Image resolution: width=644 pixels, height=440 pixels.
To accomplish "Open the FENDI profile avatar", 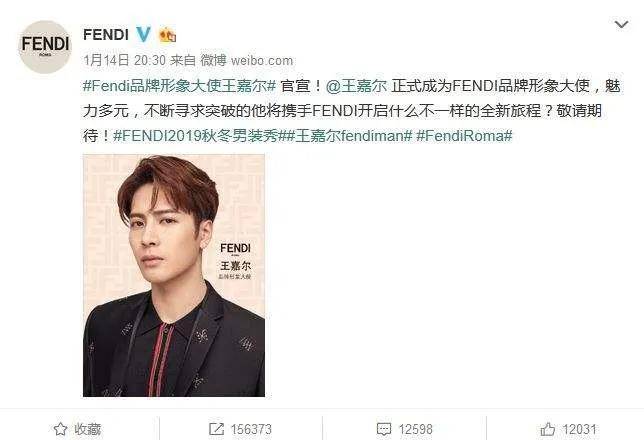I will pyautogui.click(x=45, y=47).
